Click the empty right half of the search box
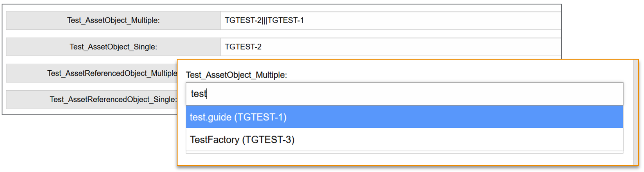Screen dimensions: 644x172 (x=511, y=94)
